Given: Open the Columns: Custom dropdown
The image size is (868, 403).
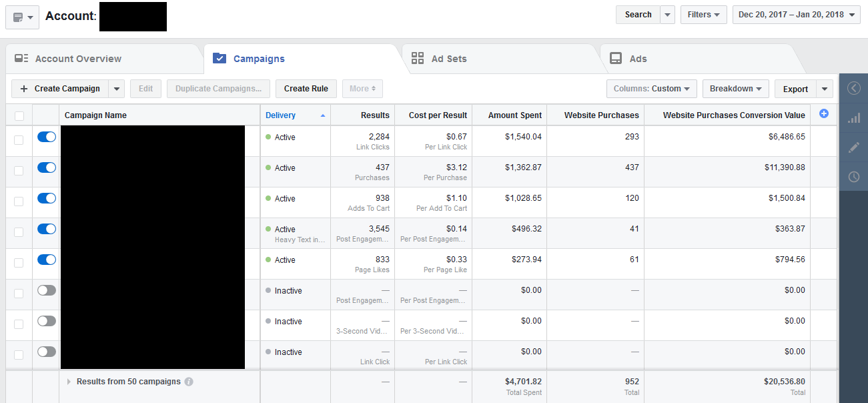Looking at the screenshot, I should click(651, 89).
